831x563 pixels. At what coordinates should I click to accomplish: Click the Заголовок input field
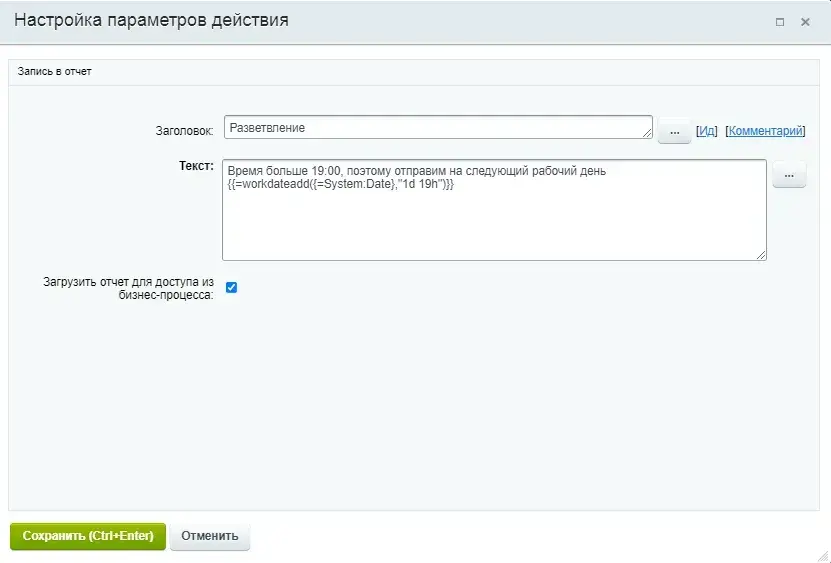tap(438, 128)
